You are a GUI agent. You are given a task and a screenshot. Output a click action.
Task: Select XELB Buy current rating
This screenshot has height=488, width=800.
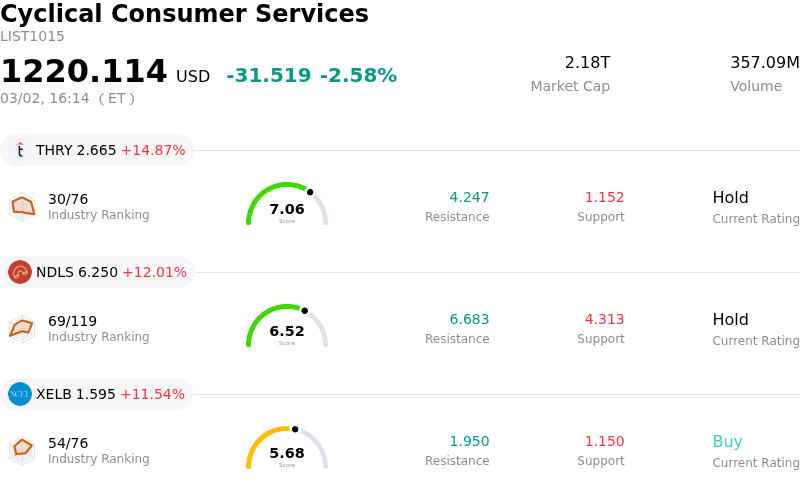(x=727, y=441)
